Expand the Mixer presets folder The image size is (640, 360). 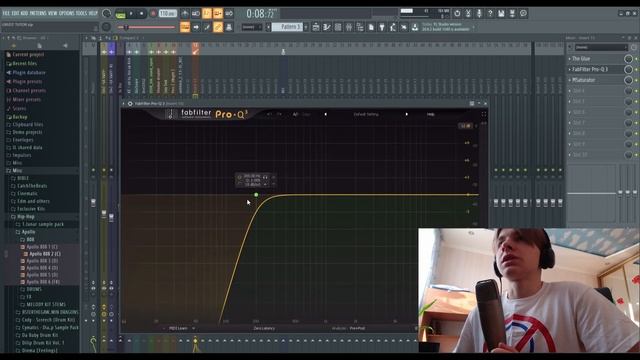tap(27, 100)
